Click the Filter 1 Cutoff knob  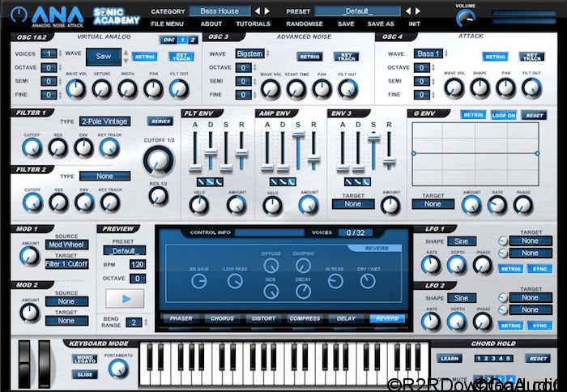[32, 148]
